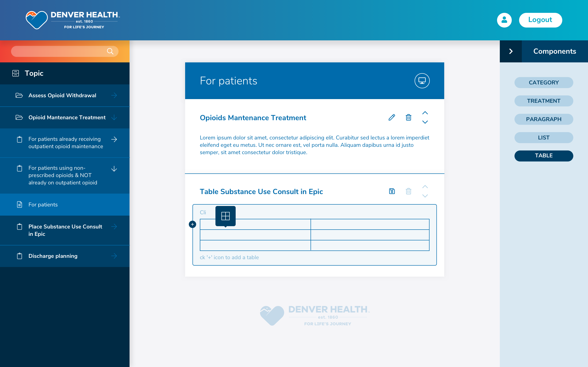Expand the Components side panel
The height and width of the screenshot is (367, 588).
point(511,51)
